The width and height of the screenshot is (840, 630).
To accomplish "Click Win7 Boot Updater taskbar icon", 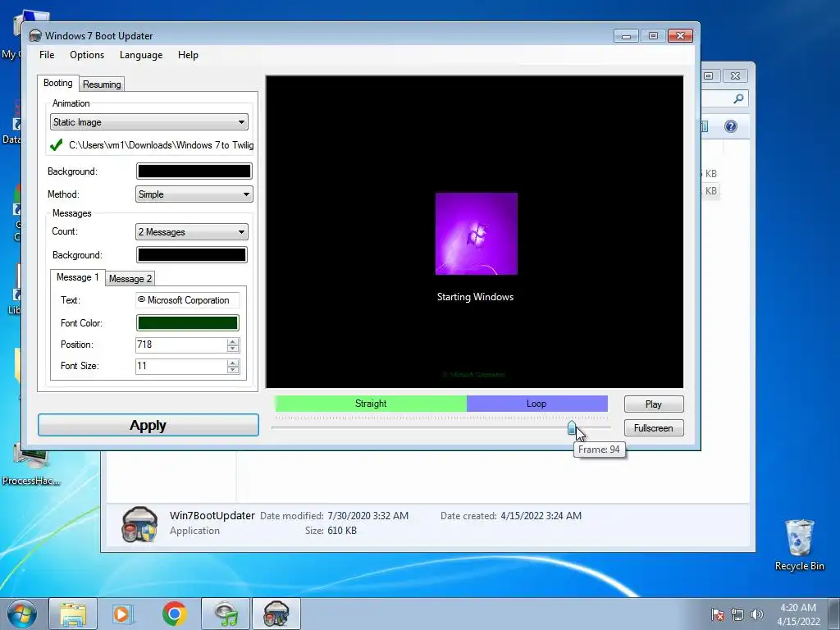I will coord(276,614).
